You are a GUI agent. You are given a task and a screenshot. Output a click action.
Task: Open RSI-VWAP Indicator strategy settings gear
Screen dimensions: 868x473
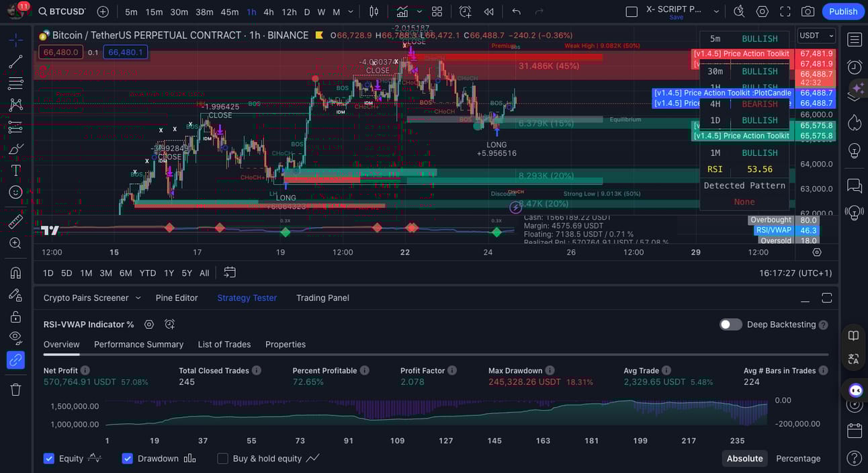tap(149, 324)
